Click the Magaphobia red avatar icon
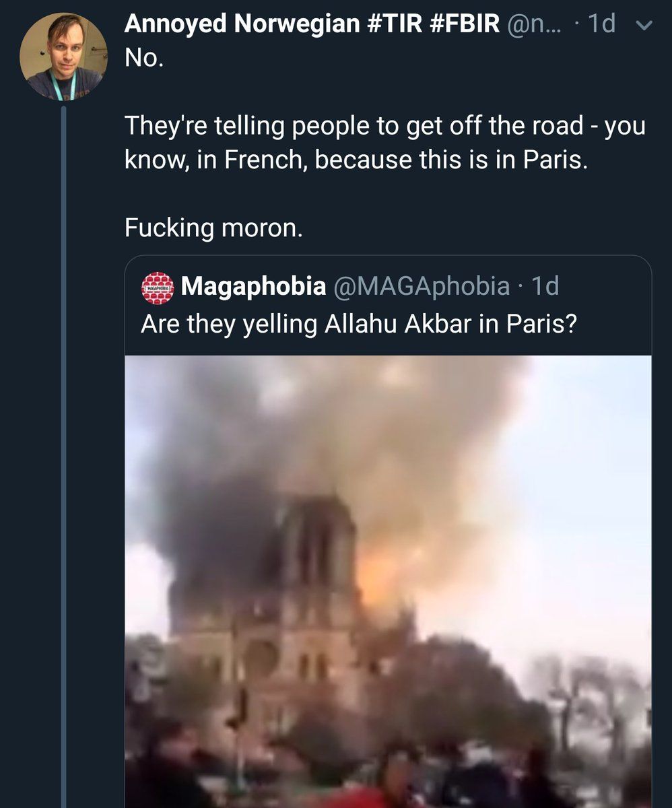Image resolution: width=672 pixels, height=808 pixels. click(x=158, y=288)
